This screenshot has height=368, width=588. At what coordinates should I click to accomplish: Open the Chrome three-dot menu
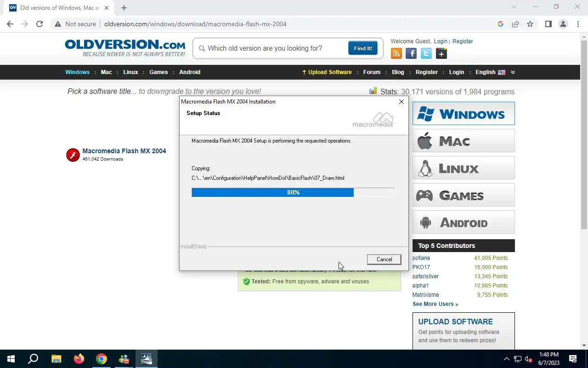[x=577, y=24]
